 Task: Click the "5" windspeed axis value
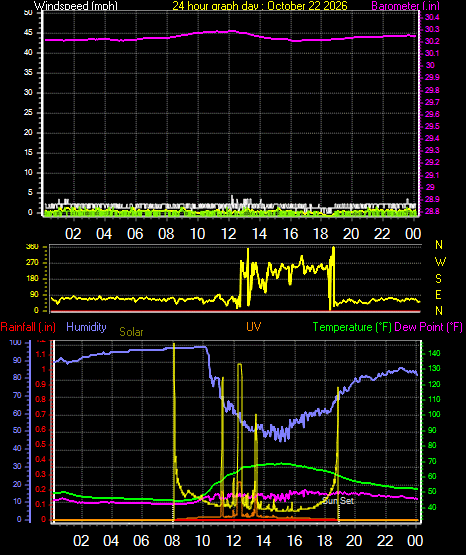click(30, 193)
